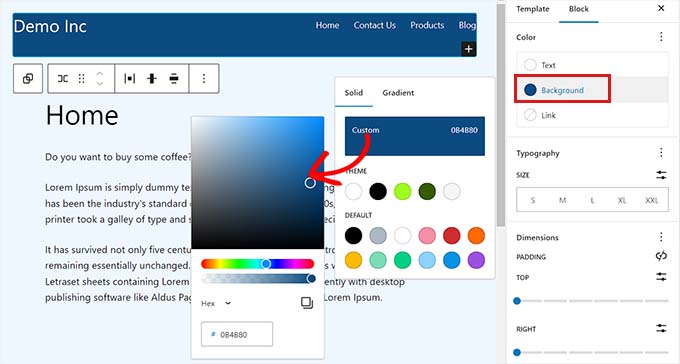Viewport: 680px width, 364px height.
Task: Set custom Top padding icon
Action: click(x=661, y=277)
